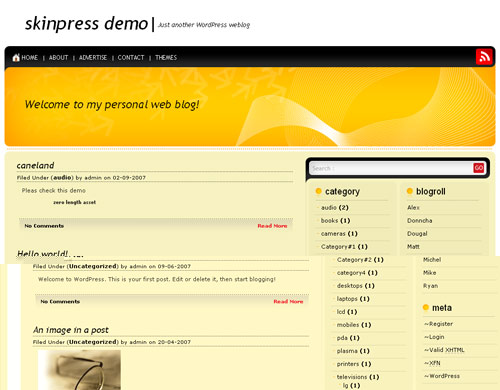Click the Login meta link
Image resolution: width=500 pixels, height=390 pixels.
point(434,337)
